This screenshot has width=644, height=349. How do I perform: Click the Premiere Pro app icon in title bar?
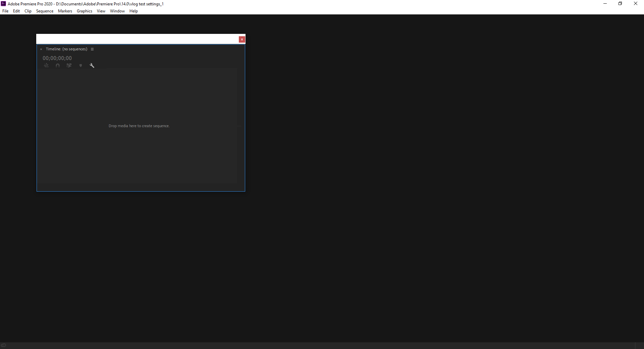[3, 4]
